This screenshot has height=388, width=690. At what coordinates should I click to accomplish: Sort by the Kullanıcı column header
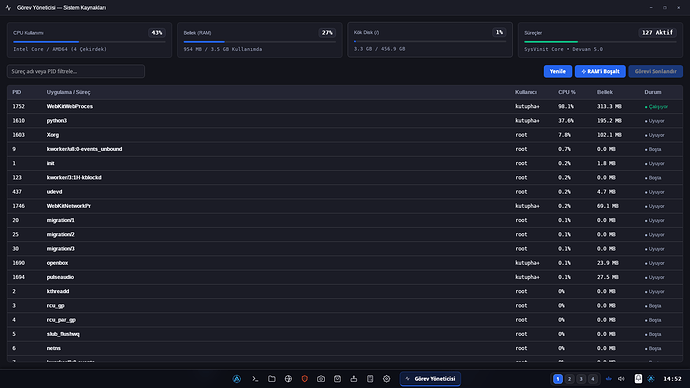(x=526, y=92)
